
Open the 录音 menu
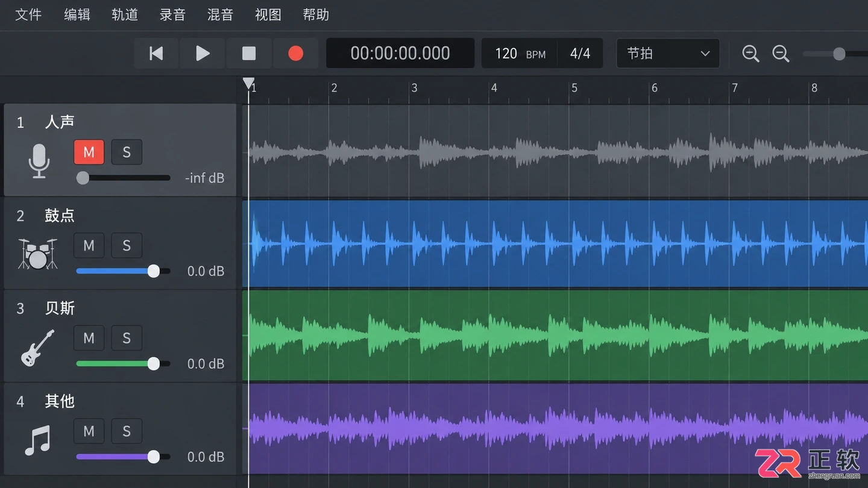(x=172, y=14)
